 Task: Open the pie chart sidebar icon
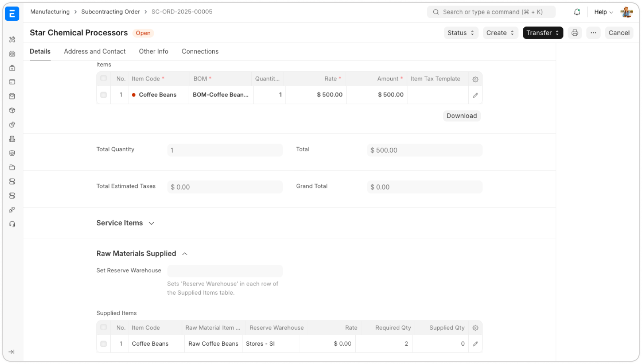pyautogui.click(x=12, y=125)
